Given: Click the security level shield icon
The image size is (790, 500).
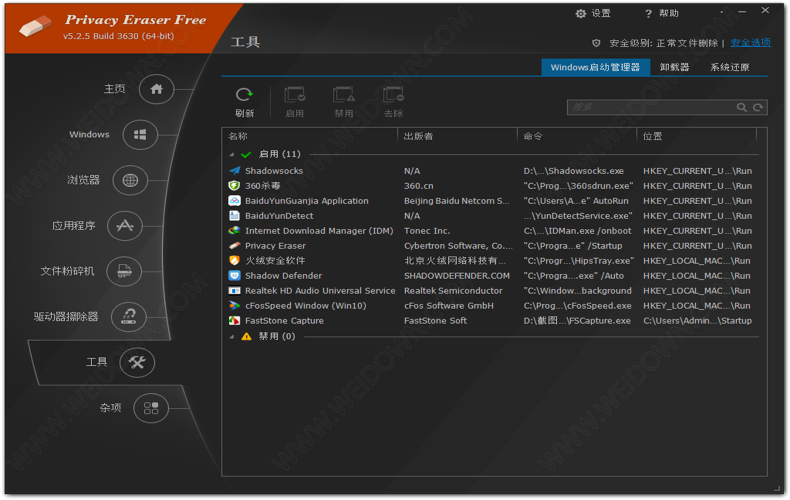Looking at the screenshot, I should pos(596,43).
